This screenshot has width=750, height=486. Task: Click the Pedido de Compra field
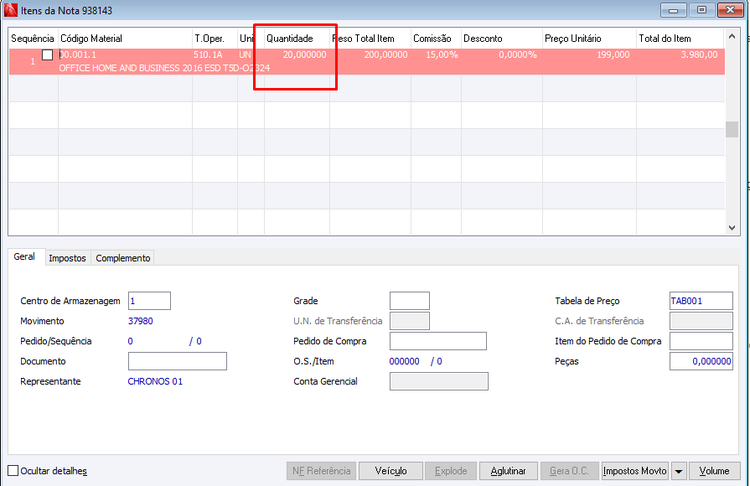point(438,341)
